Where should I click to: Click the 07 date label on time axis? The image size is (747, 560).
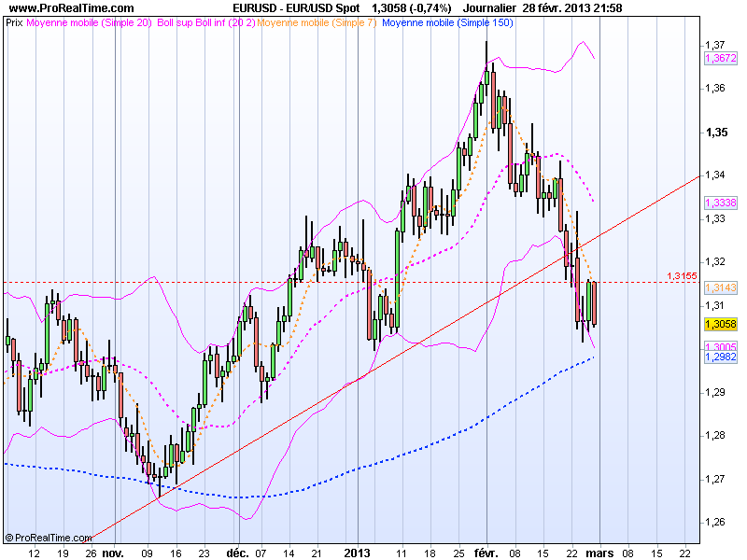pos(261,553)
